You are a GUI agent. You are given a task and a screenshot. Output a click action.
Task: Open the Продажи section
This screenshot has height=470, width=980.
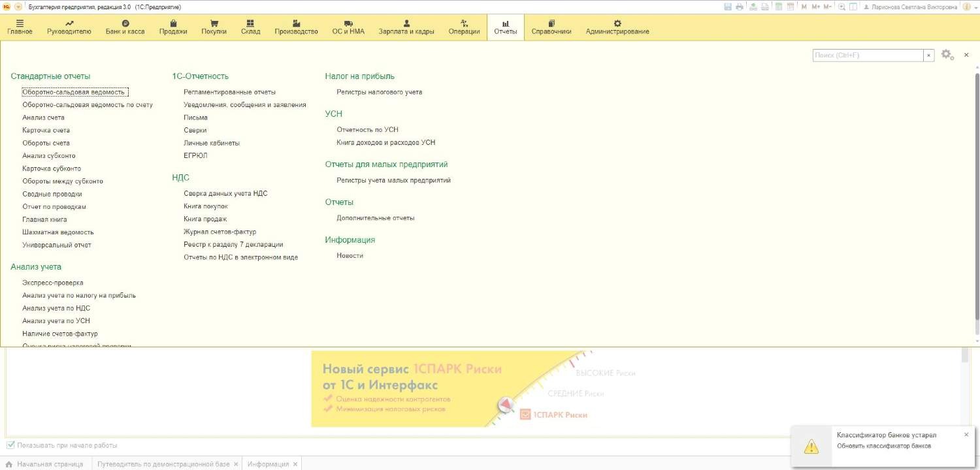(173, 27)
